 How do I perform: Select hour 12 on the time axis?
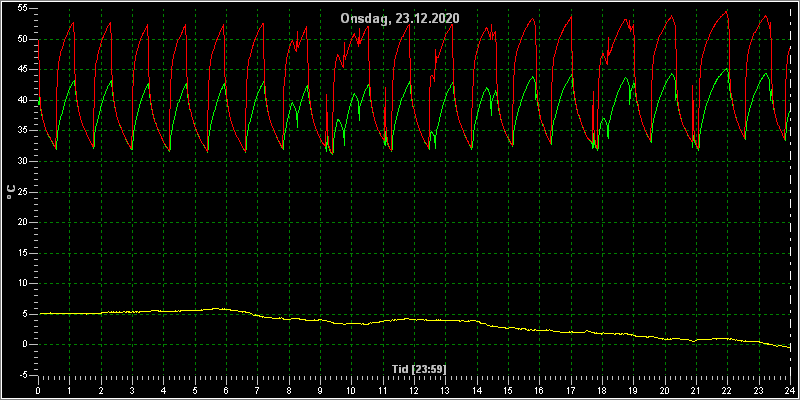[x=414, y=390]
